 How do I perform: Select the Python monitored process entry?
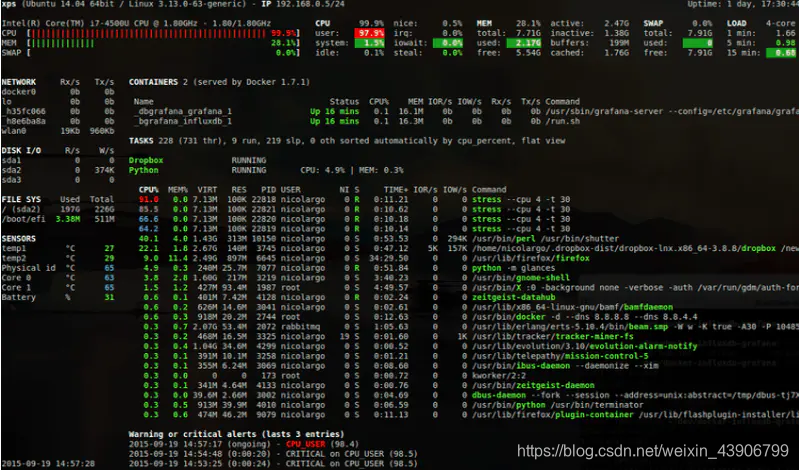[x=144, y=170]
